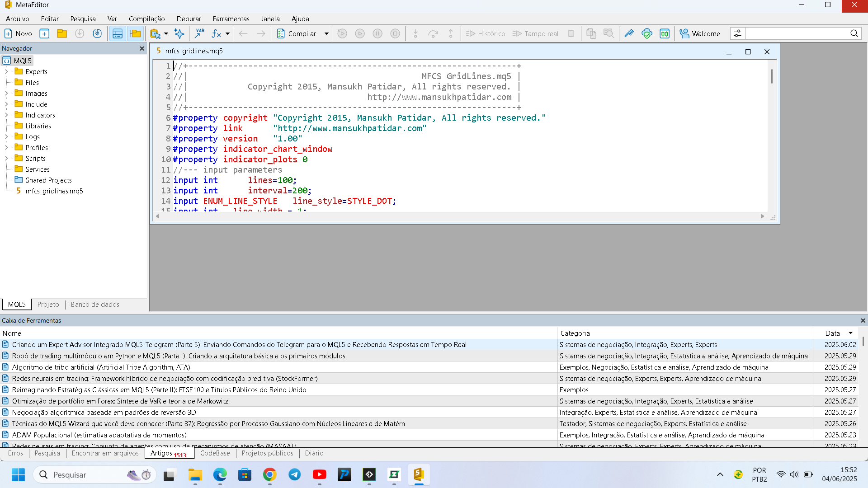Click the Compilar button
868x488 pixels.
click(x=297, y=33)
